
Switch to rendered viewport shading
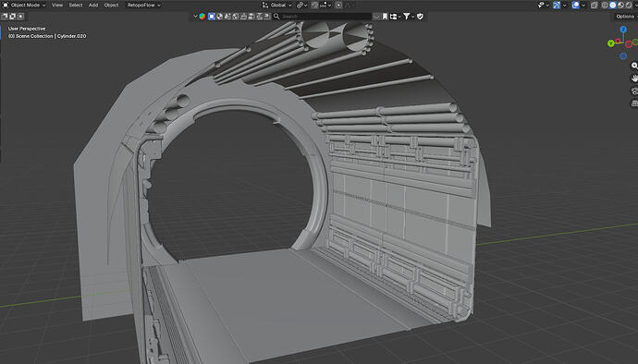point(628,6)
